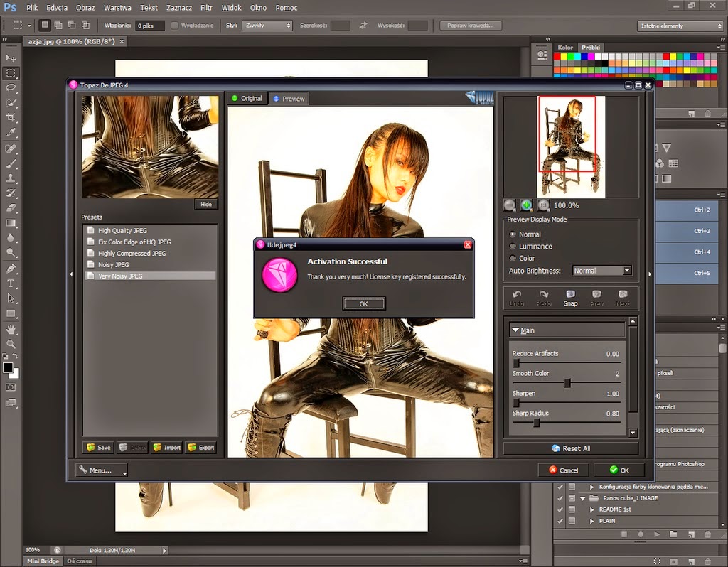
Task: Click the Smooth Color slider
Action: (x=567, y=383)
